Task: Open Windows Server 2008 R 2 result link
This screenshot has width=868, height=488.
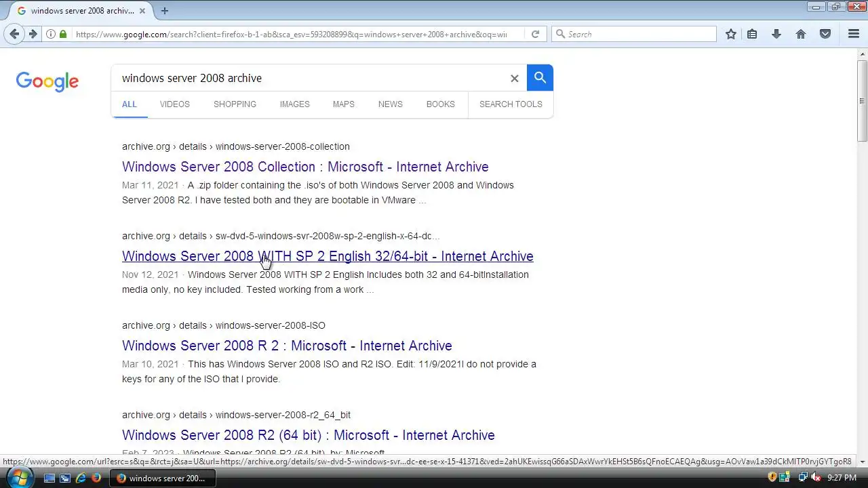Action: pos(287,346)
